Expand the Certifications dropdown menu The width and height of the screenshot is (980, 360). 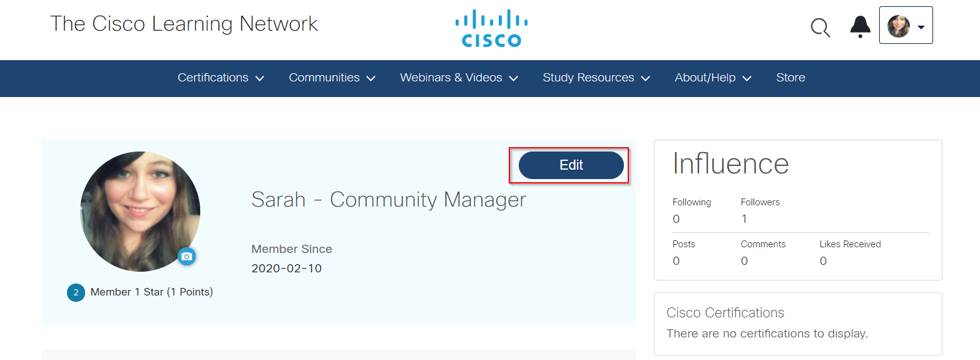coord(220,78)
